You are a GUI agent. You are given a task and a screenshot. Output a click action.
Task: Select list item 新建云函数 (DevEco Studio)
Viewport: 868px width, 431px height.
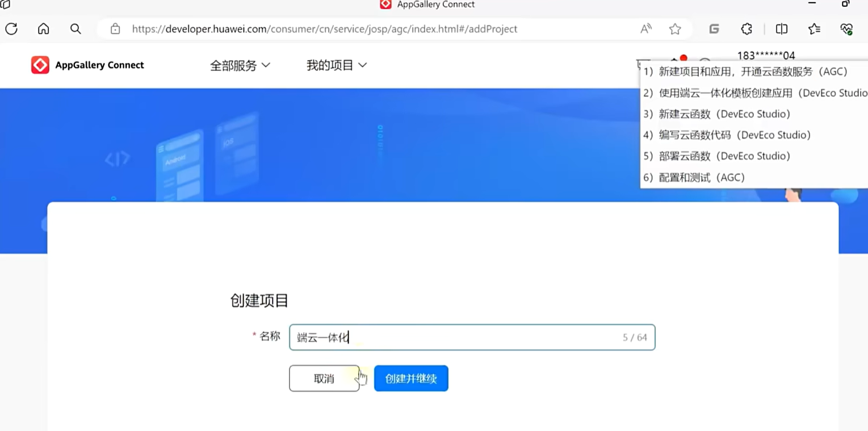tap(717, 114)
